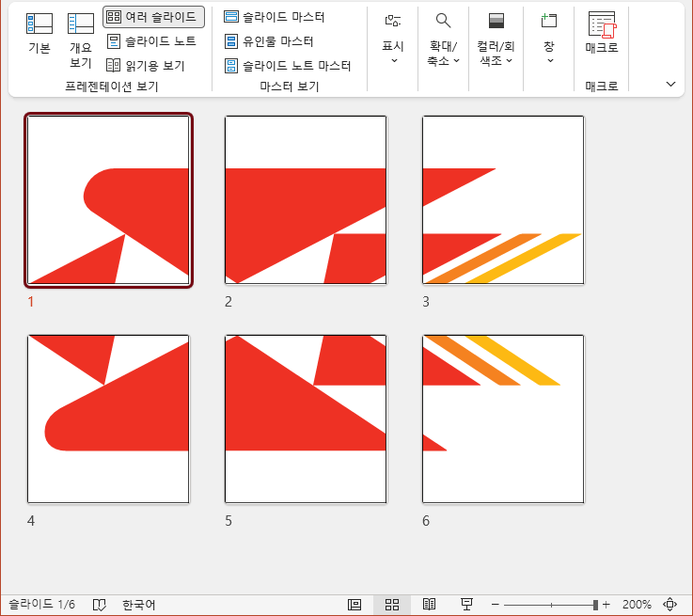Select slide 2 thumbnail

(x=306, y=199)
